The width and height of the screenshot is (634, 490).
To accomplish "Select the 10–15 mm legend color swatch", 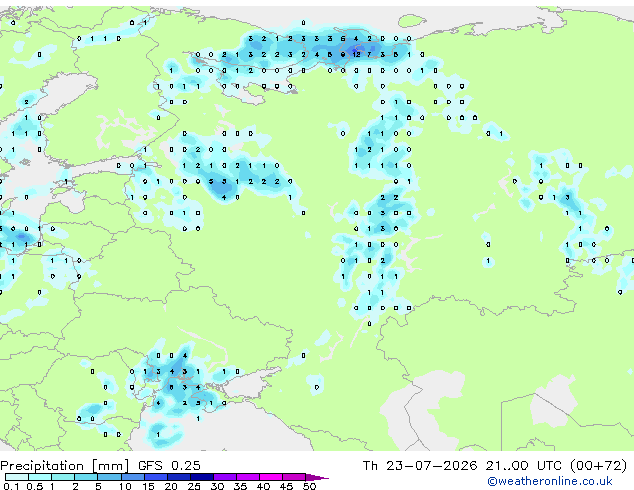I will (132, 477).
